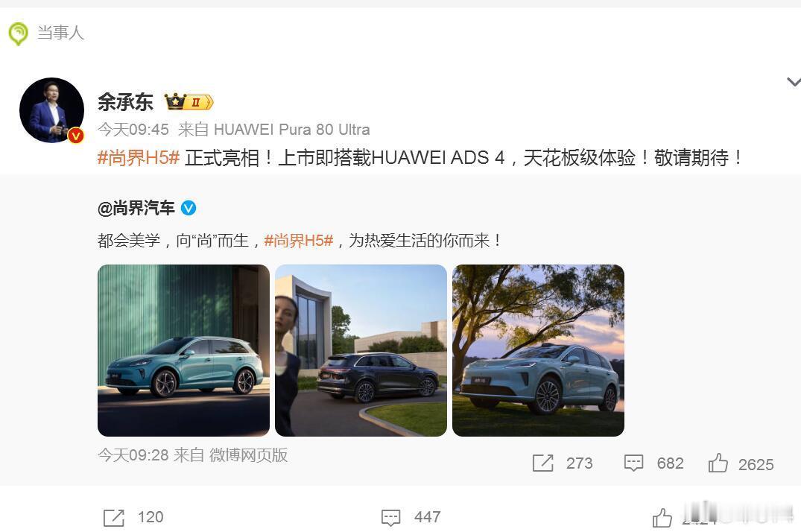
Task: Click the gold crown membership badge
Action: (x=189, y=102)
